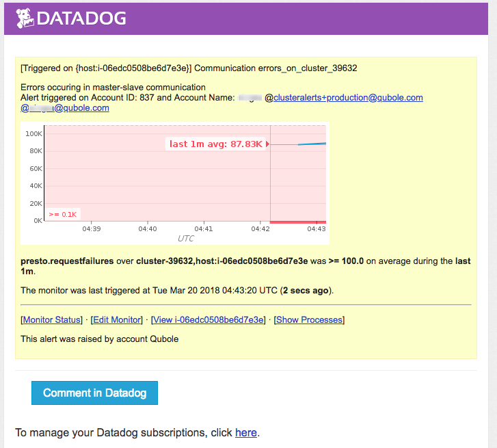497x448 pixels.
Task: Open the Monitor Status link
Action: click(52, 319)
